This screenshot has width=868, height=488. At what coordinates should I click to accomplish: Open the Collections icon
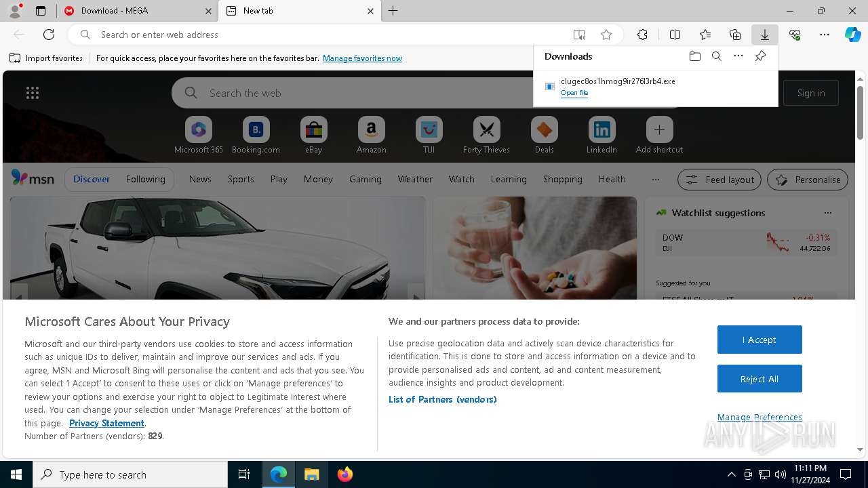tap(735, 35)
